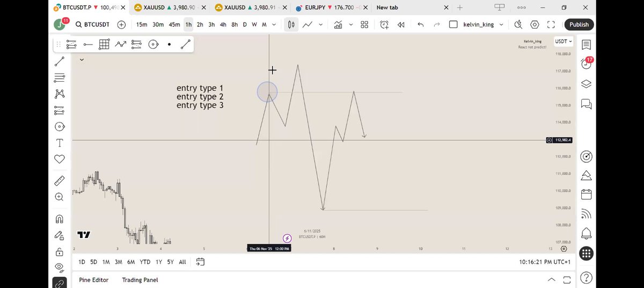Undo the last chart action
The width and height of the screenshot is (644, 288).
[x=420, y=25]
